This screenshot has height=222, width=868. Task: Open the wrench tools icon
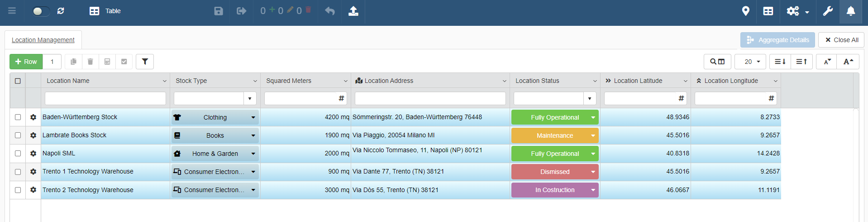click(x=828, y=11)
